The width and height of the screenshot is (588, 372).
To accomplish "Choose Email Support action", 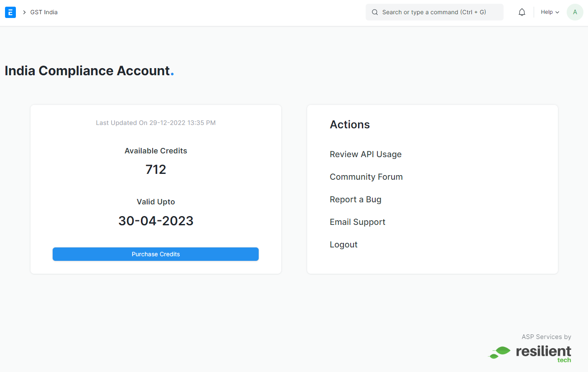I will tap(357, 222).
